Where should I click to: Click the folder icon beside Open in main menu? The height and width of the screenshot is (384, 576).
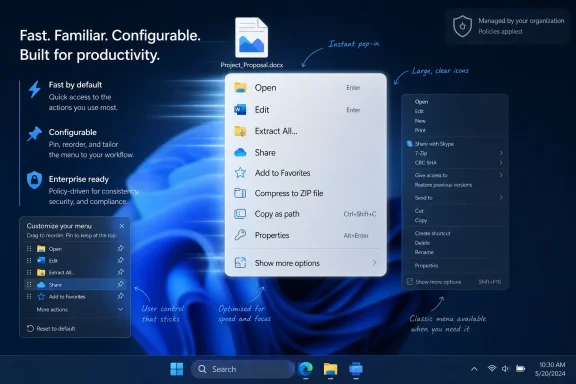tap(240, 87)
